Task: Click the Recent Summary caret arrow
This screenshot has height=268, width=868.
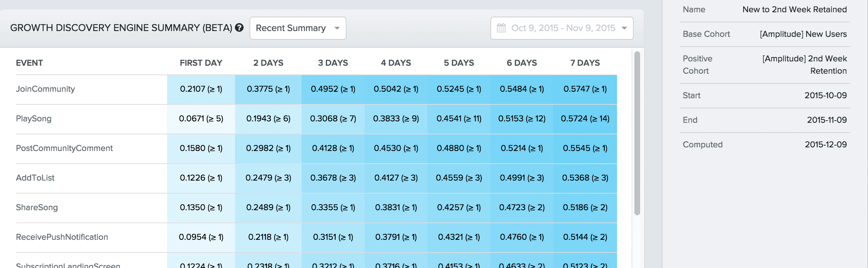Action: (337, 28)
